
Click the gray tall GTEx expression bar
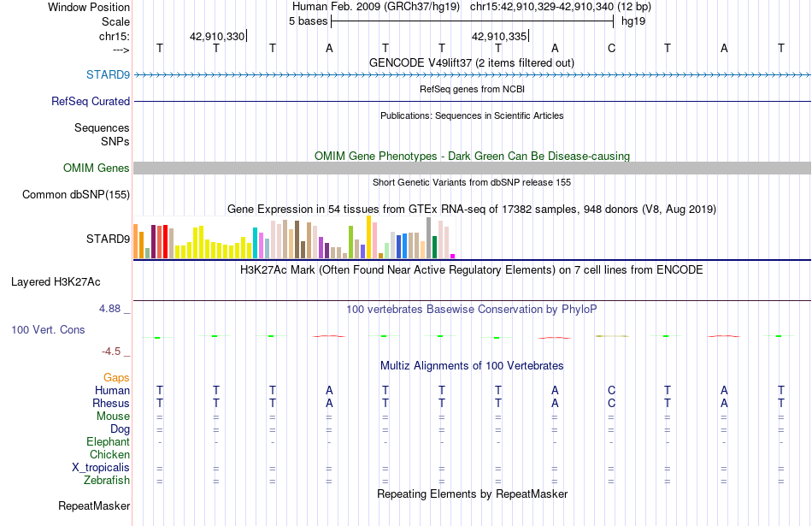pyautogui.click(x=428, y=238)
